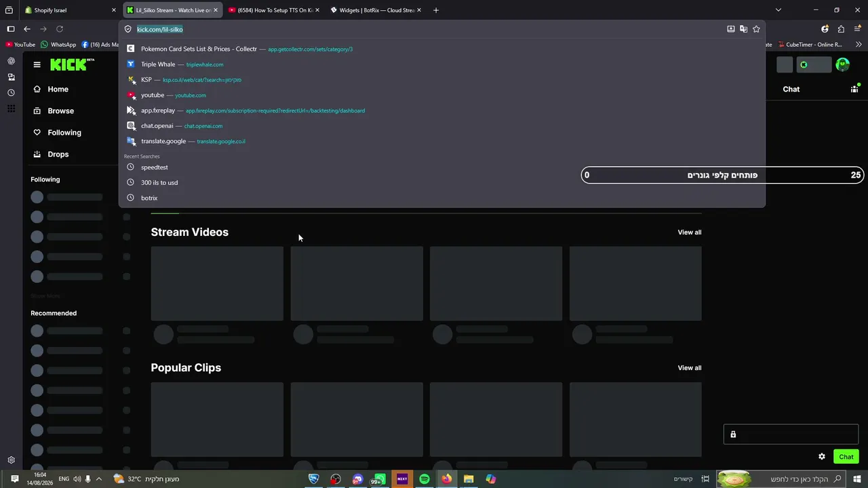Open the weather widget showing 32°C
This screenshot has height=488, width=868.
(x=146, y=479)
